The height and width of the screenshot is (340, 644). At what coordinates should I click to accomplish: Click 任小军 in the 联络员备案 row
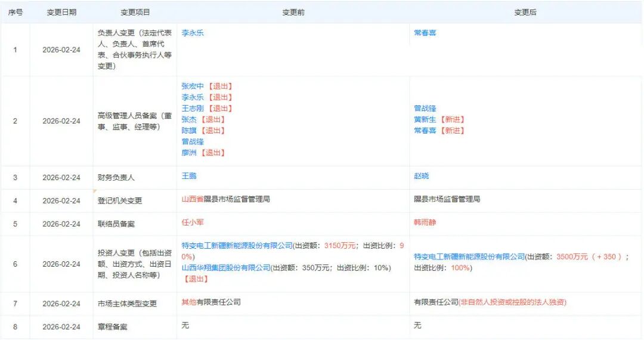193,222
